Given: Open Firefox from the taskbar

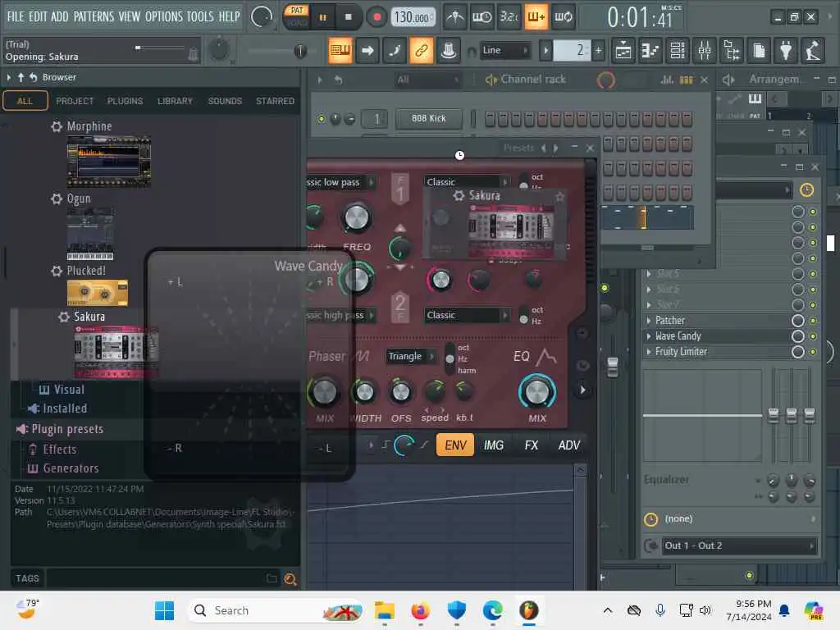Looking at the screenshot, I should 420,610.
